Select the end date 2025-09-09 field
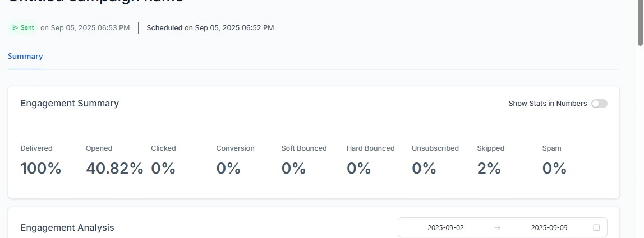Image resolution: width=644 pixels, height=238 pixels. pyautogui.click(x=549, y=227)
